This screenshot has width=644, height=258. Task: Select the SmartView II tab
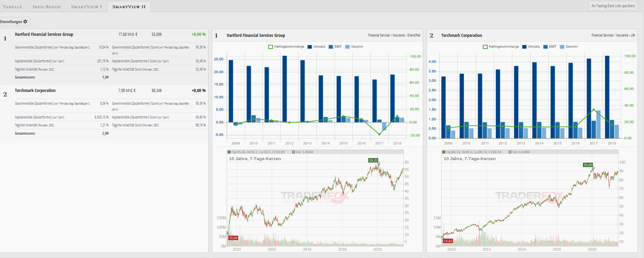click(129, 7)
